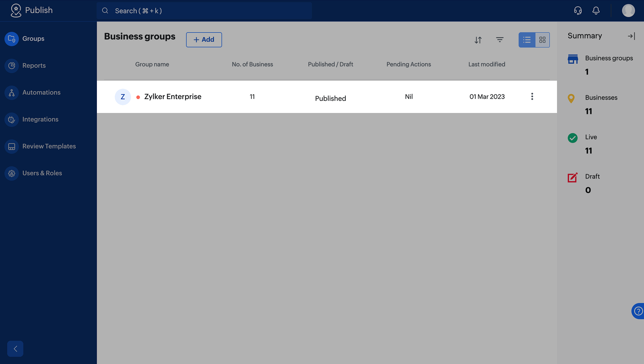Click the Published status of Zylker Enterprise
Screen dimensions: 644x364
tap(331, 99)
